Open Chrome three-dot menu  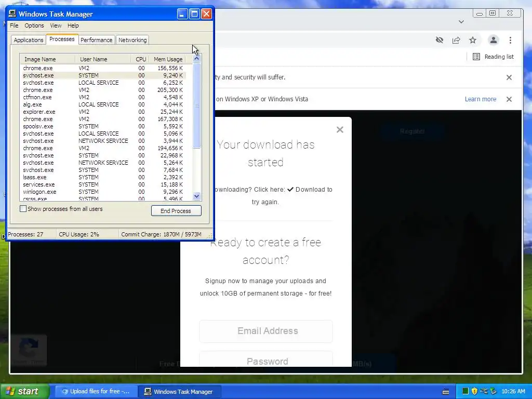pyautogui.click(x=510, y=40)
